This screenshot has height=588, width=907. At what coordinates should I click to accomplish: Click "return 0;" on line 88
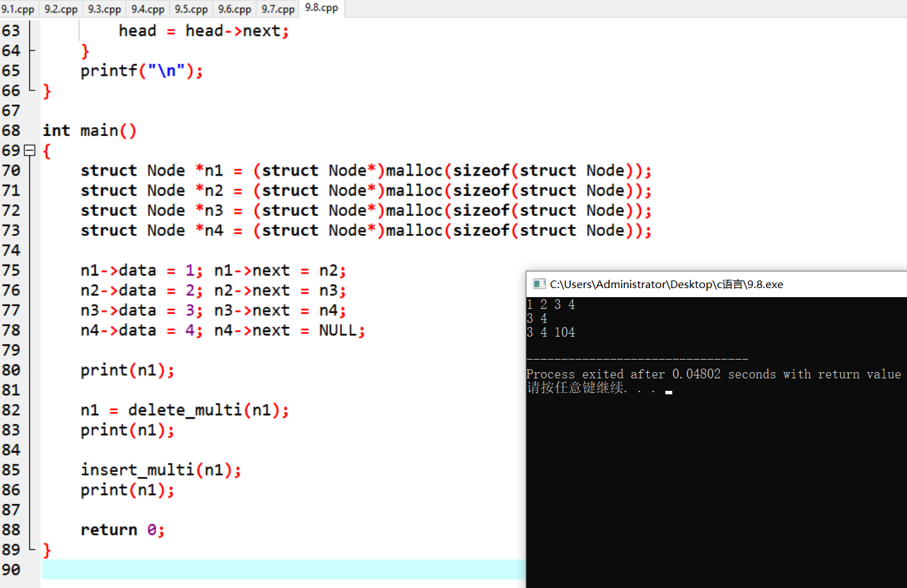coord(123,530)
